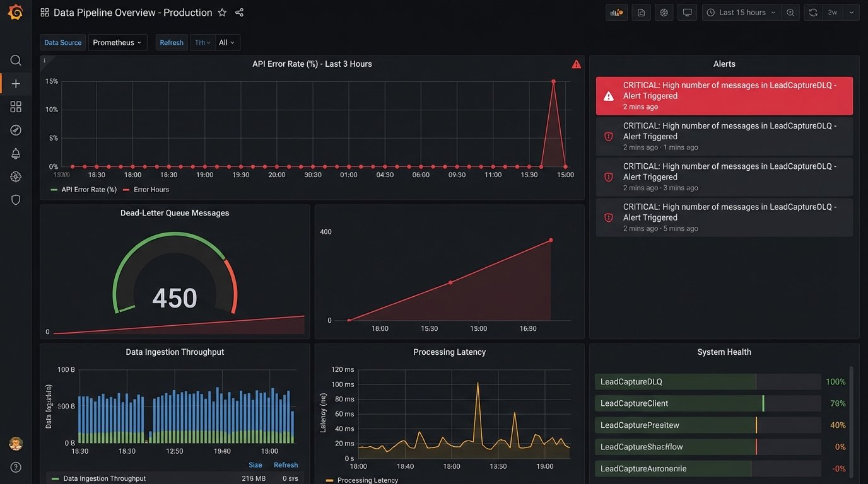Expand the Last 15 hours time picker
868x484 pixels.
(x=741, y=13)
